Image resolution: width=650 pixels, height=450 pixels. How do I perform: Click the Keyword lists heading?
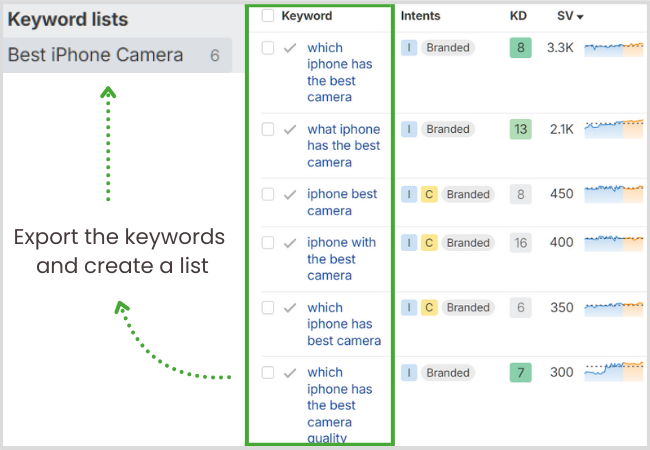tap(68, 19)
